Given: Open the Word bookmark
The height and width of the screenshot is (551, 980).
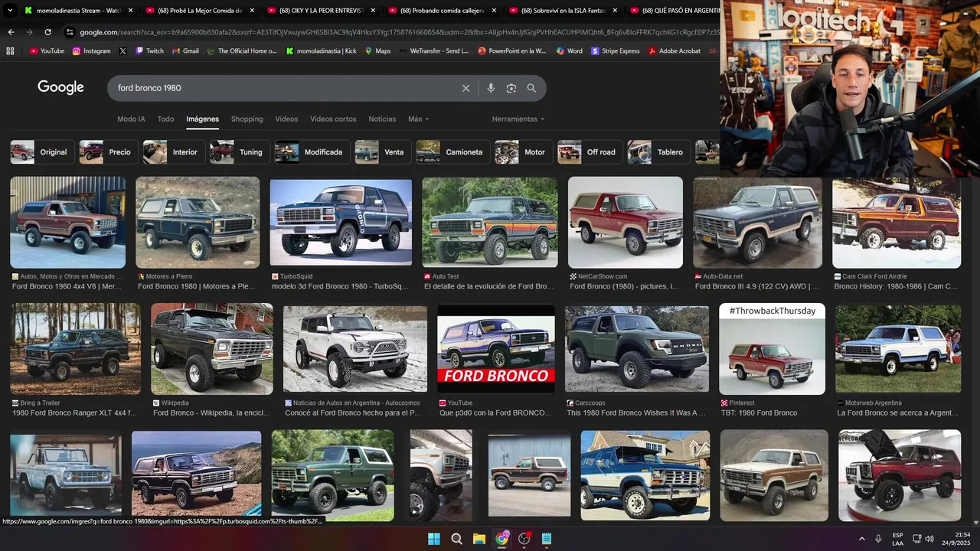Looking at the screenshot, I should (x=569, y=51).
